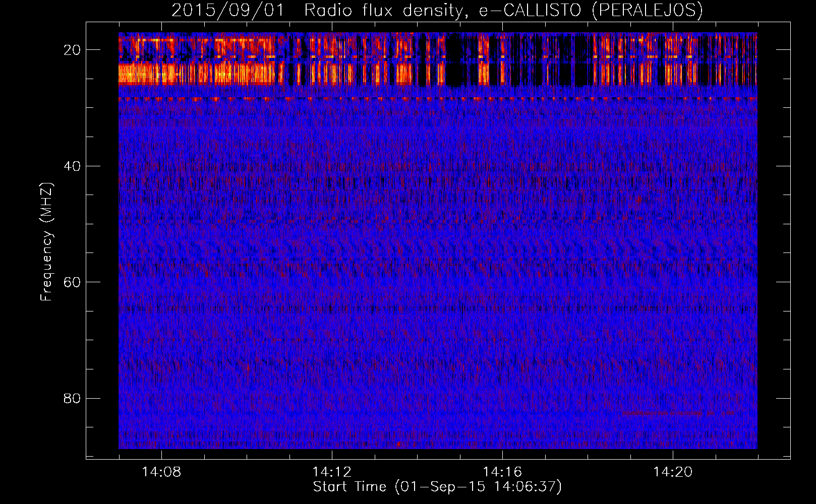This screenshot has height=504, width=816.
Task: Click the thin dashed red line near 28 MHz
Action: click(x=438, y=99)
